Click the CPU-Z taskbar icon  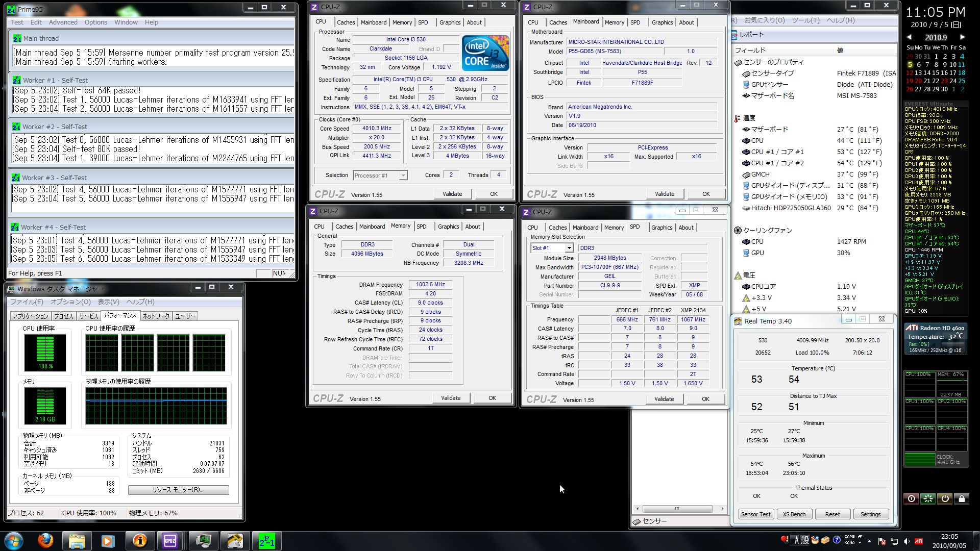click(170, 540)
